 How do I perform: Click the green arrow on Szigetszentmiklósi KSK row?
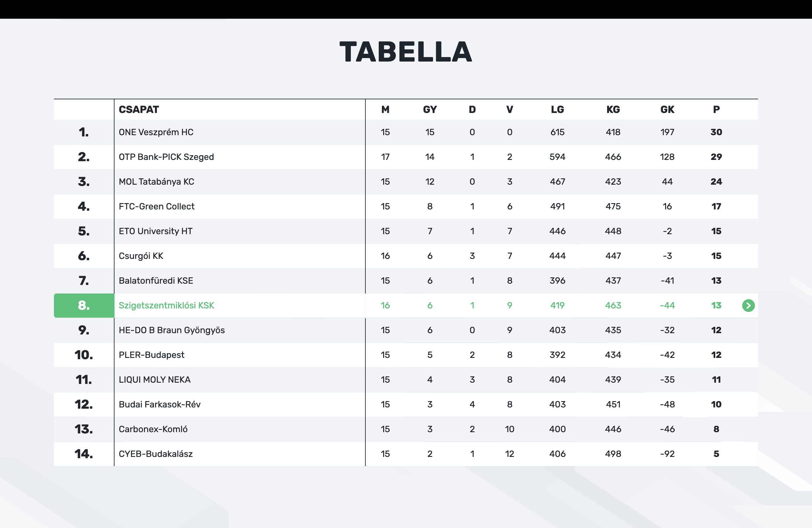[748, 306]
